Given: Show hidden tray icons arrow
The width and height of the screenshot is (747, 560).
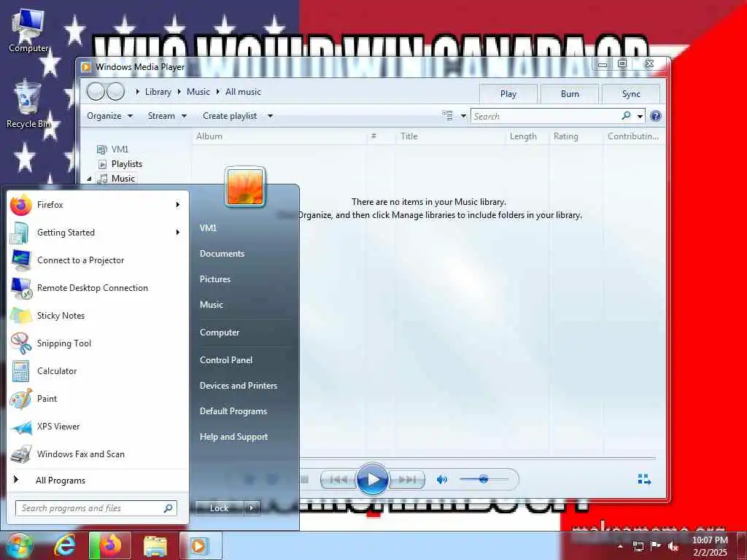Looking at the screenshot, I should [x=620, y=546].
